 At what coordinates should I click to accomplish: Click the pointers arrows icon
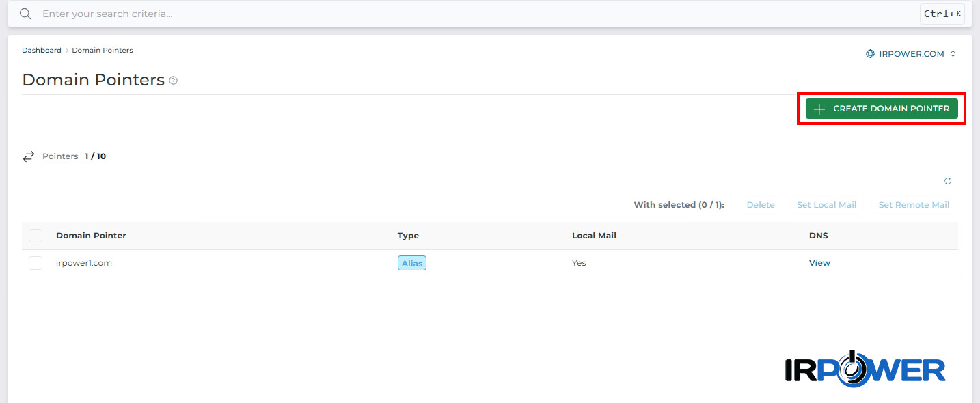[x=29, y=156]
